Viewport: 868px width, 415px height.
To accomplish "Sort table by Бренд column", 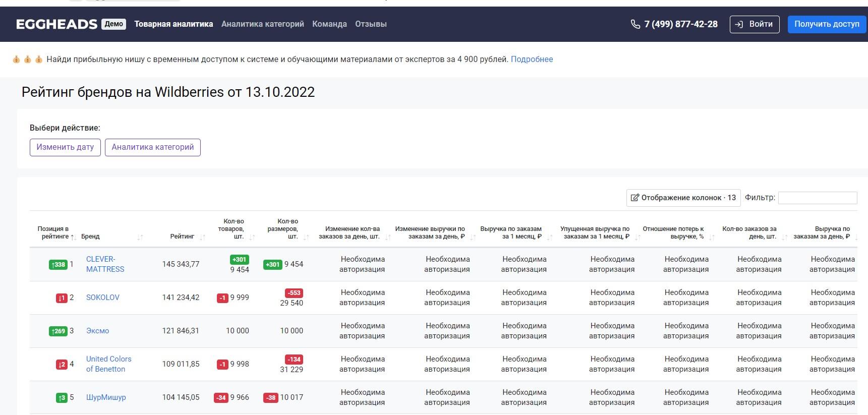I will point(111,236).
